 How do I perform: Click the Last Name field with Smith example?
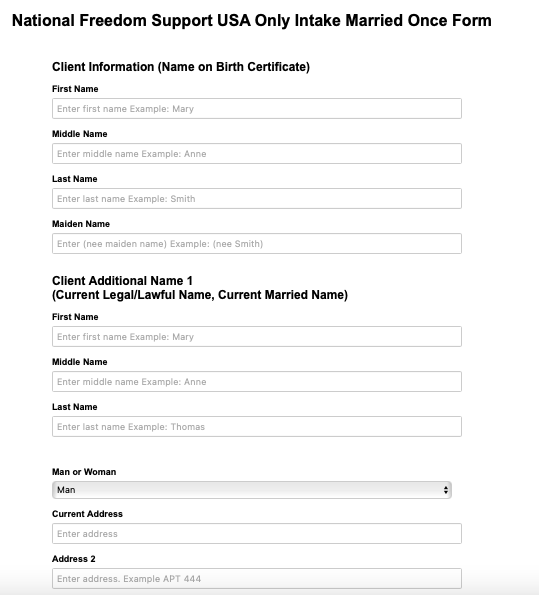(257, 198)
